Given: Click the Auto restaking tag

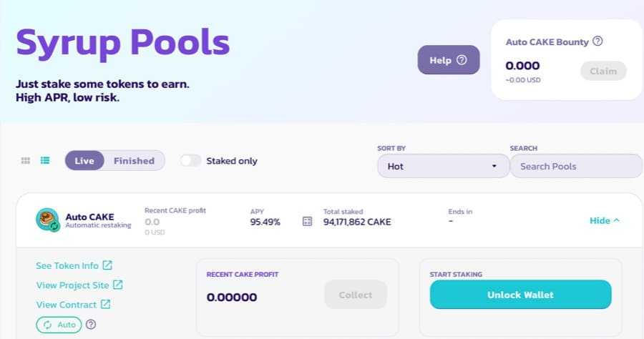Looking at the screenshot, I should (59, 325).
